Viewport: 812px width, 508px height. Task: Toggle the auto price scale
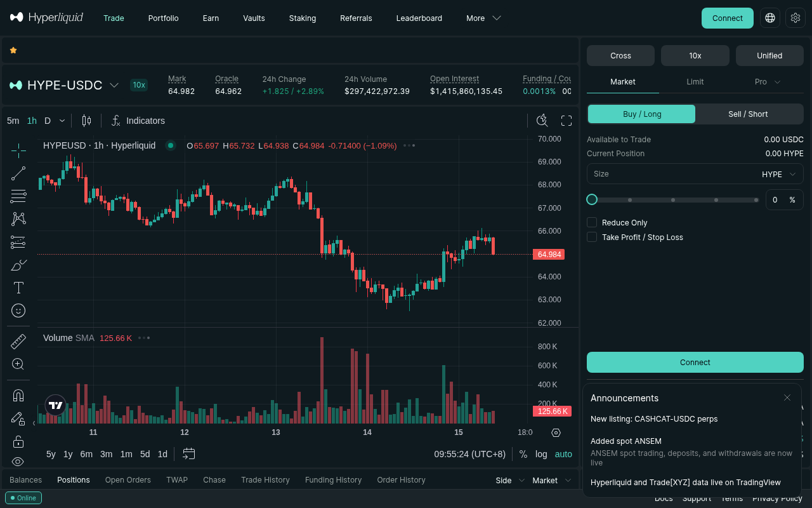[563, 454]
